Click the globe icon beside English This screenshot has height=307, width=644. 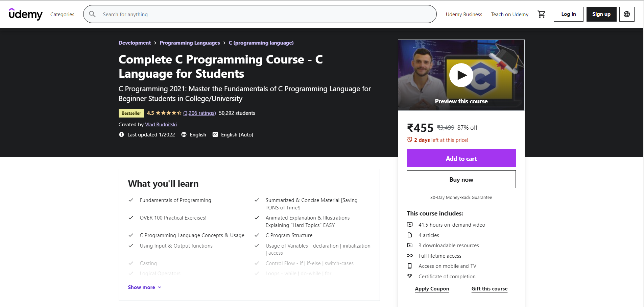(x=184, y=134)
